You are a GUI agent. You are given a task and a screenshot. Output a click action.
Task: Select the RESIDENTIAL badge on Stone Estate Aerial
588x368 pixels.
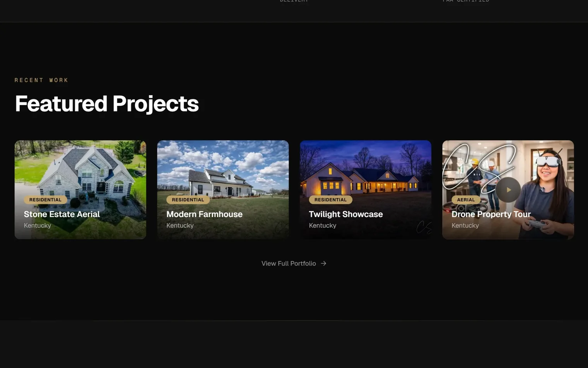(45, 199)
